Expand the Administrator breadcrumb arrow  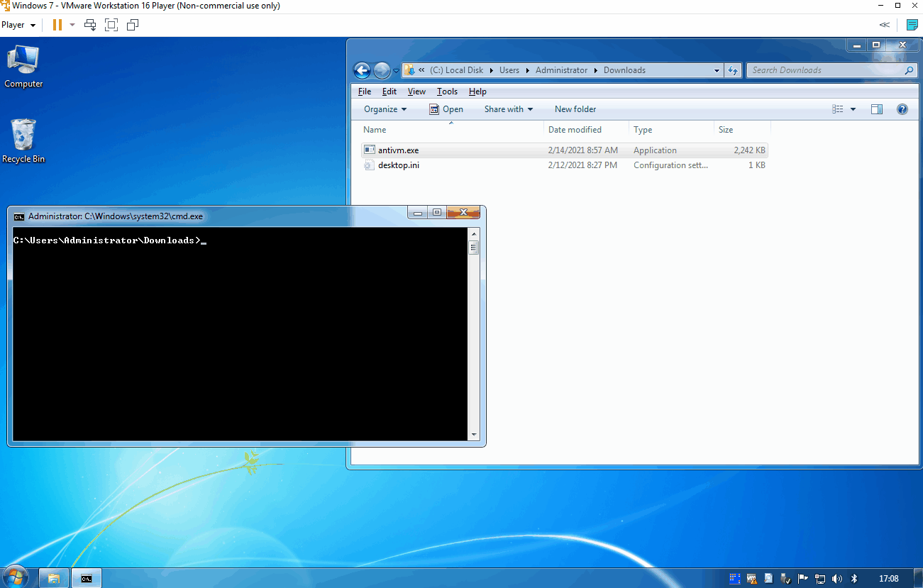coord(595,70)
